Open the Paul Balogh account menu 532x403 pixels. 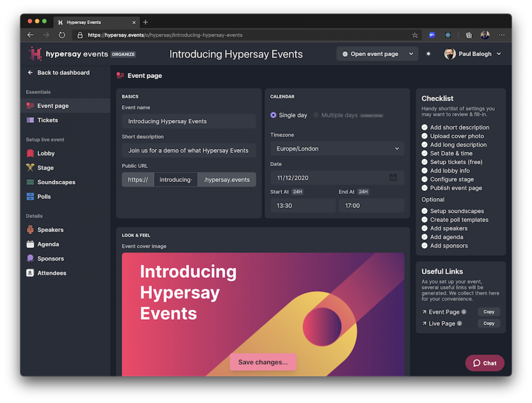pos(473,54)
